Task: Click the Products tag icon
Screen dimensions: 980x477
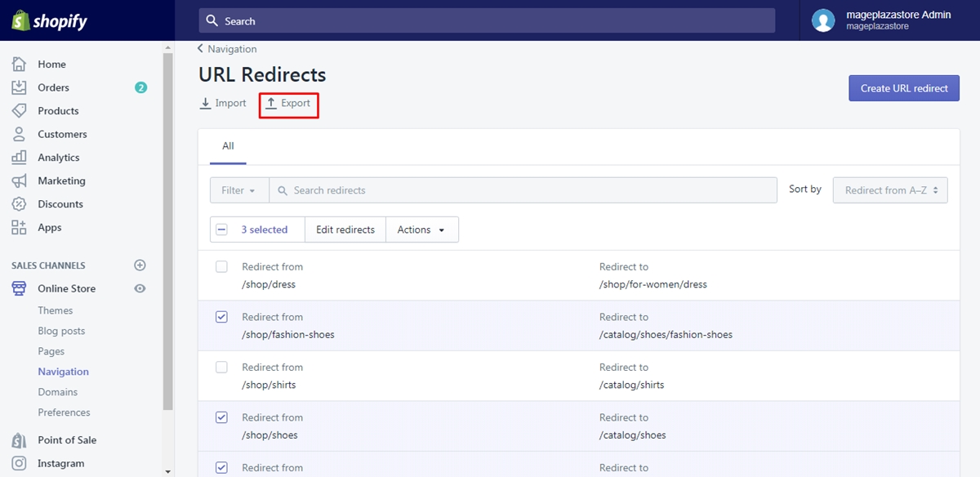Action: click(x=19, y=110)
